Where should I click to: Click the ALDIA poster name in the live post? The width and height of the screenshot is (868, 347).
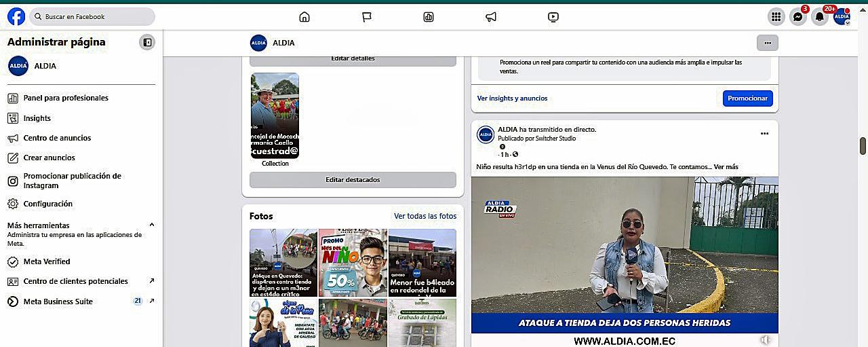(507, 129)
